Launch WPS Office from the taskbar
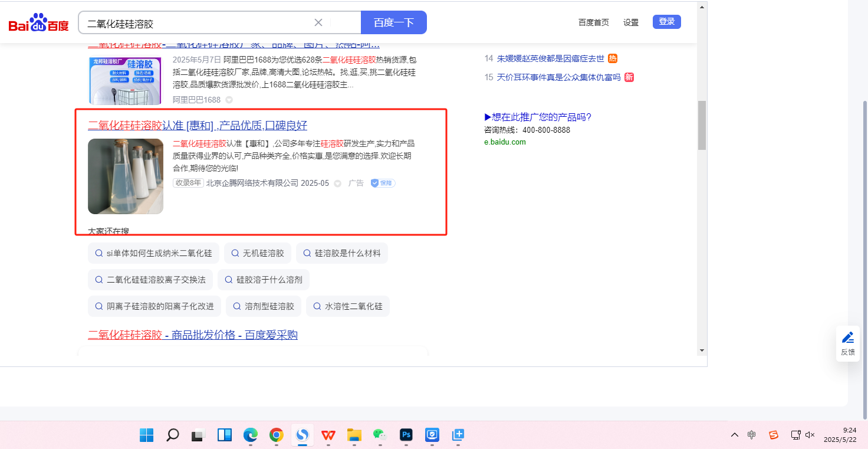Image resolution: width=868 pixels, height=449 pixels. 328,435
